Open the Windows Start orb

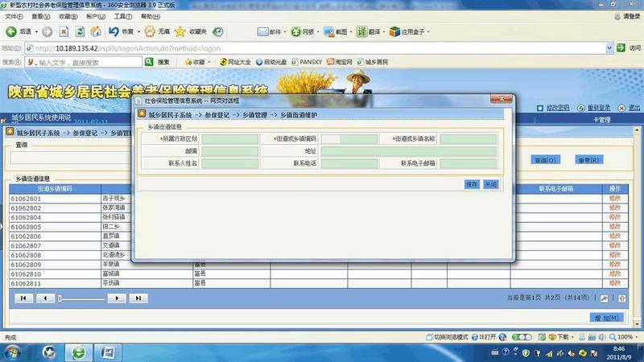click(x=11, y=352)
